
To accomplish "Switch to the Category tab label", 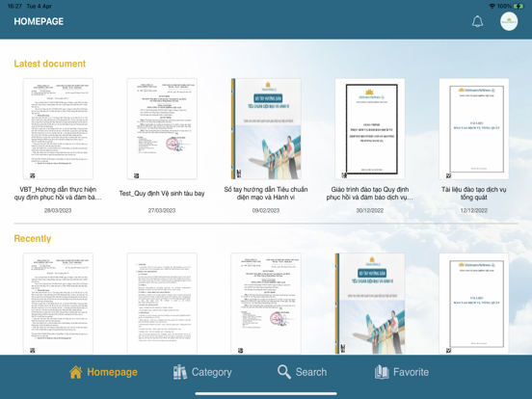I will 212,372.
